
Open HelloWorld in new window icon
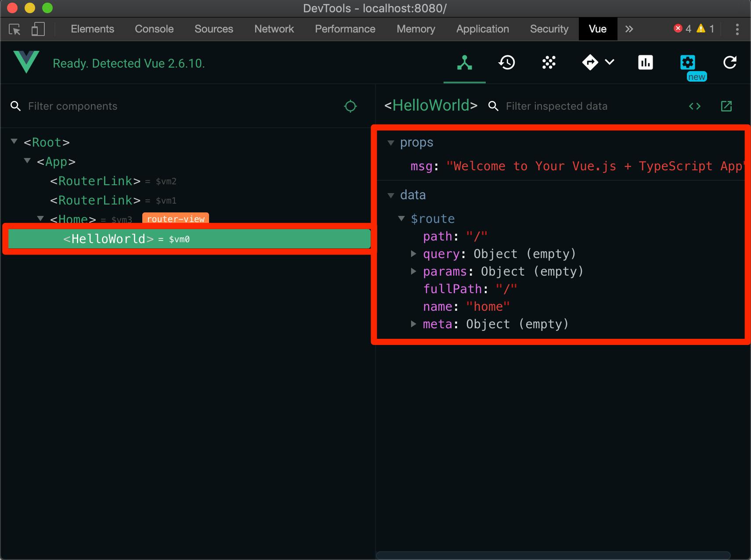click(726, 106)
